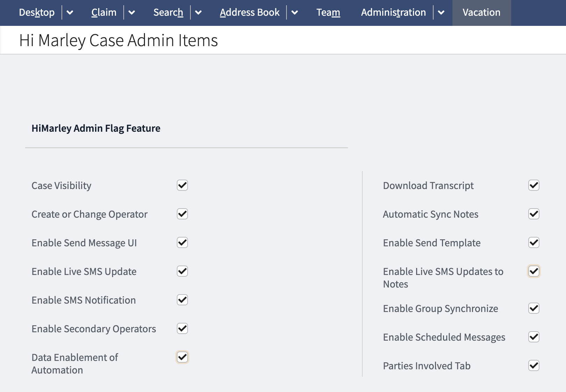Viewport: 566px width, 392px height.
Task: Uncheck the Parties Involved Tab checkbox
Action: (534, 365)
